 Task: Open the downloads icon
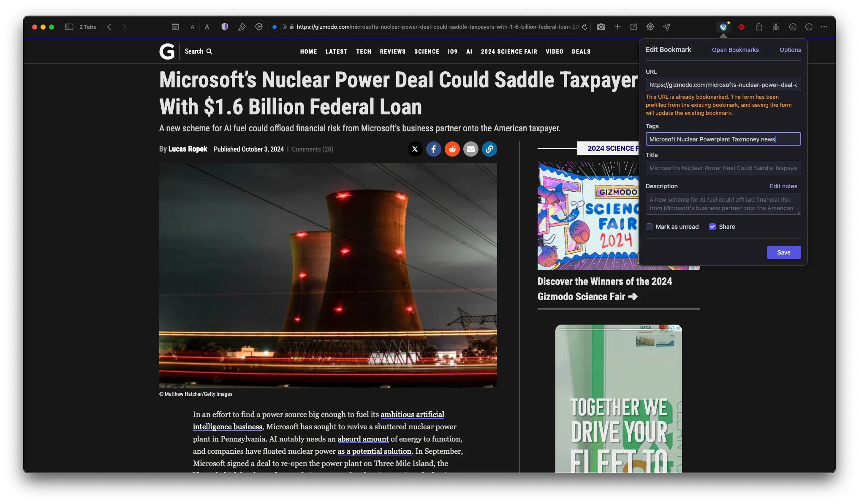pyautogui.click(x=793, y=27)
